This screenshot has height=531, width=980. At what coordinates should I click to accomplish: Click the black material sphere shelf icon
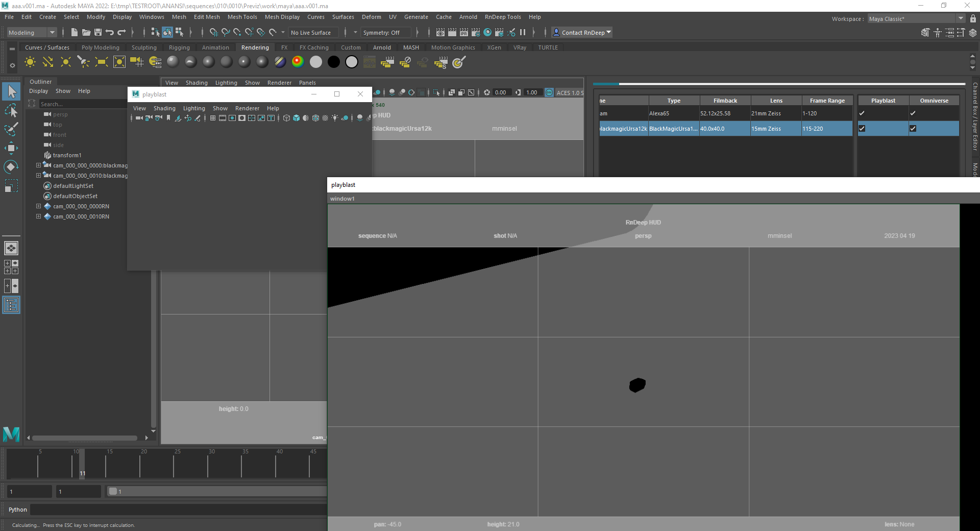(x=334, y=62)
